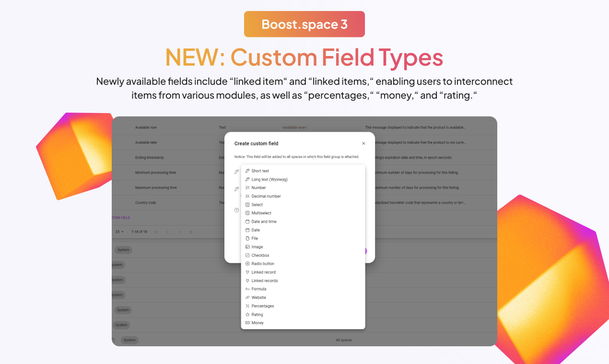The height and width of the screenshot is (364, 609).
Task: Go to the next page arrow
Action: (x=179, y=232)
